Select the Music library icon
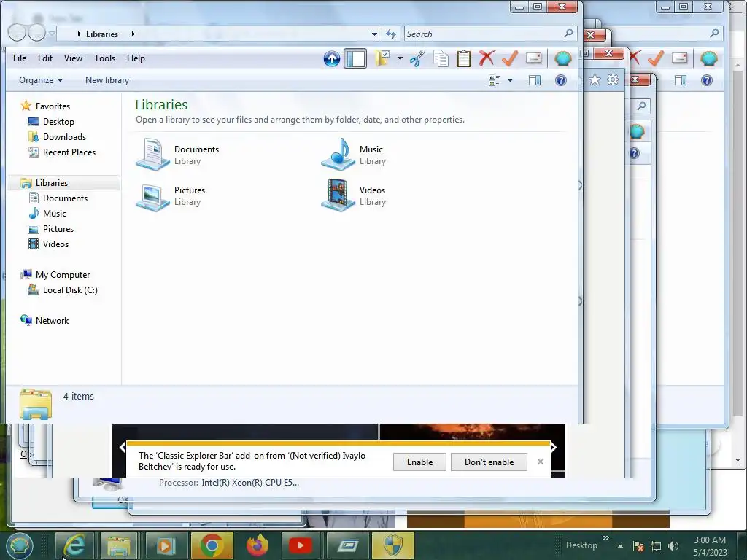The width and height of the screenshot is (747, 560). point(338,155)
